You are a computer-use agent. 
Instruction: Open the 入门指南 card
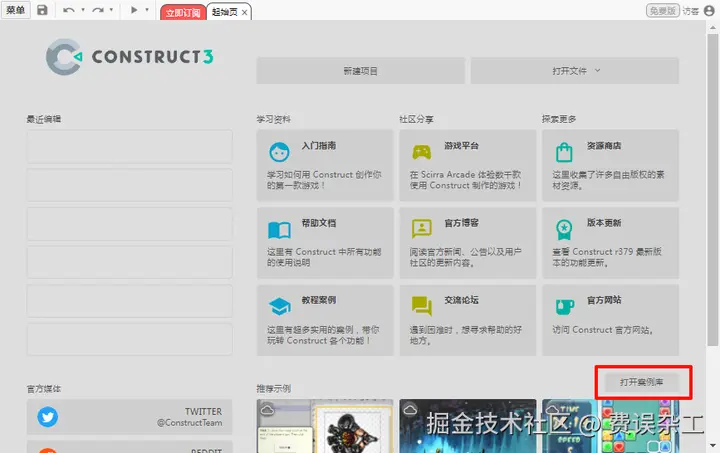pyautogui.click(x=325, y=165)
